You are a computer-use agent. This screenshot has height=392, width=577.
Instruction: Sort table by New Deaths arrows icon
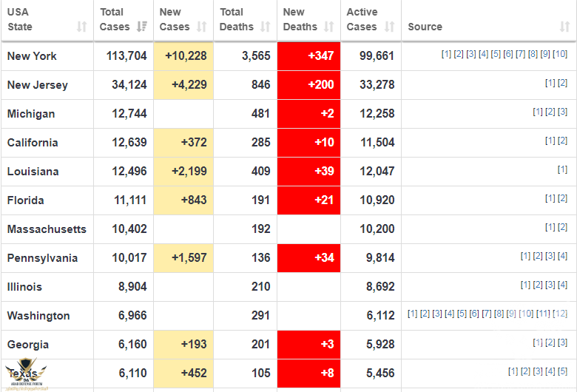click(x=328, y=27)
